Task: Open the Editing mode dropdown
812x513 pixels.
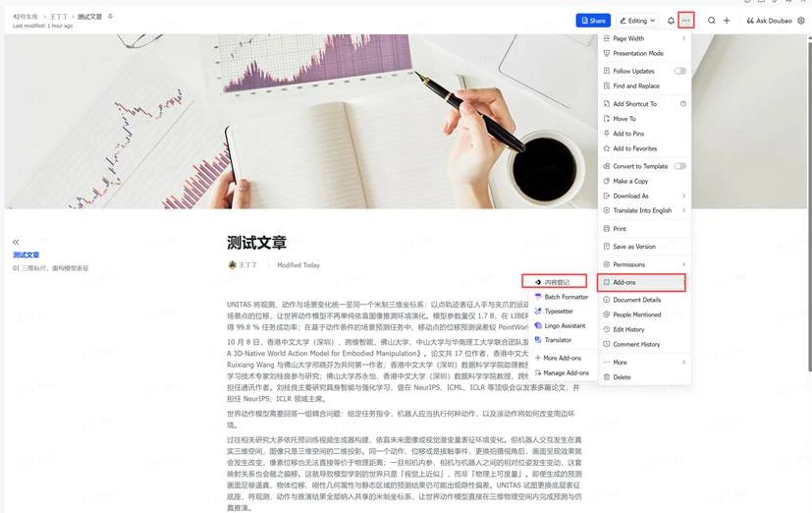Action: click(638, 21)
